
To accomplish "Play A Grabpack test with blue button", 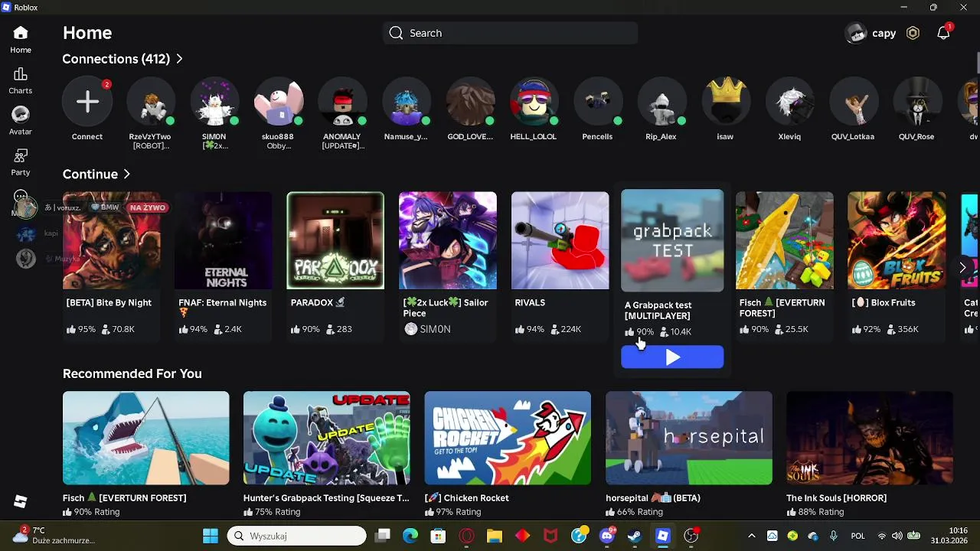I will (x=672, y=357).
